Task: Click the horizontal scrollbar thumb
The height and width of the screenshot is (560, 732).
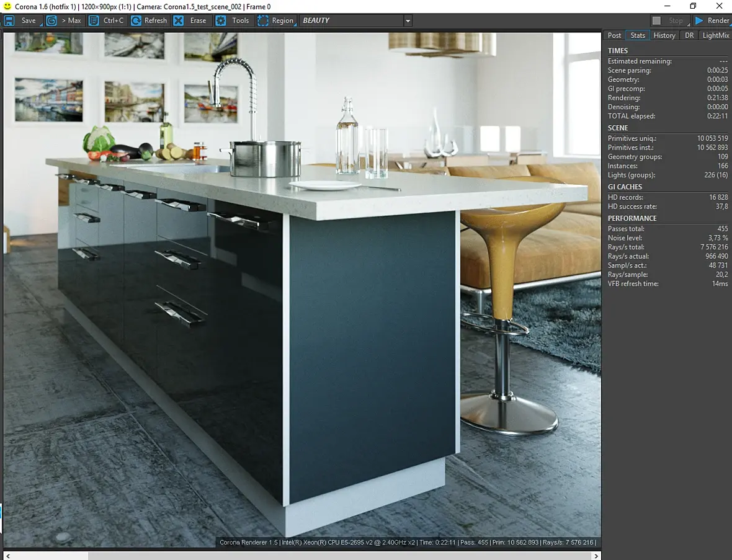Action: (340, 556)
